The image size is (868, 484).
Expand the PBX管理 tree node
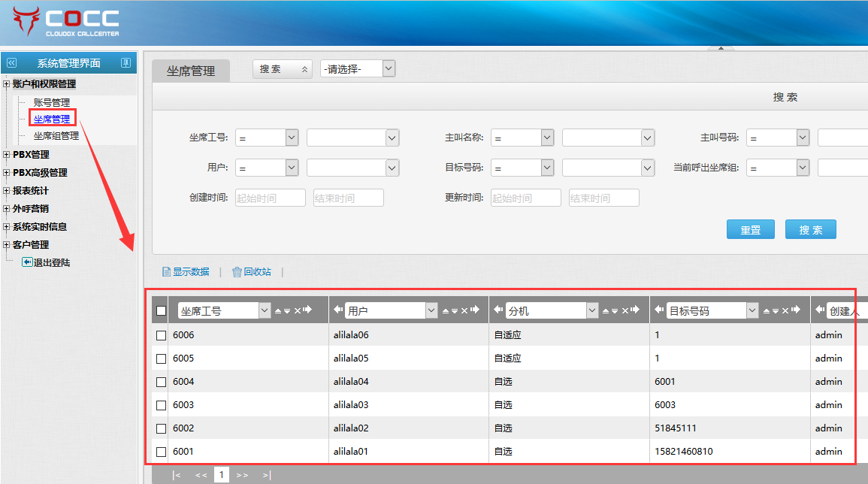click(7, 155)
